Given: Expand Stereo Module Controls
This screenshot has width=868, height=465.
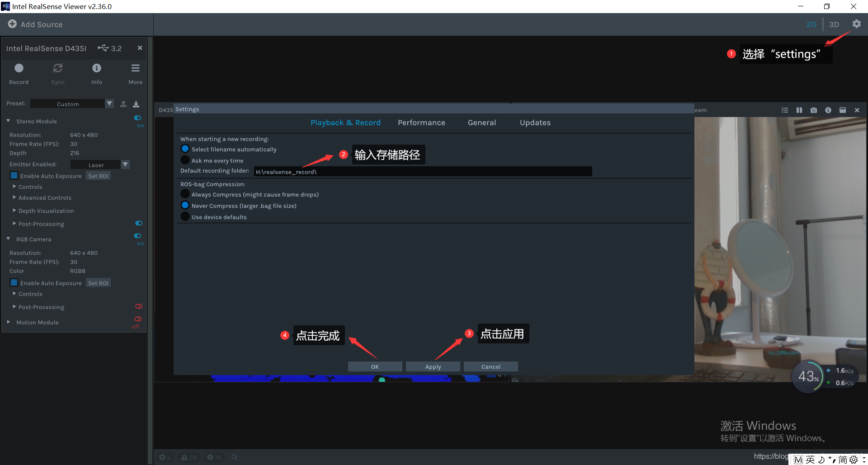Looking at the screenshot, I should (x=14, y=186).
